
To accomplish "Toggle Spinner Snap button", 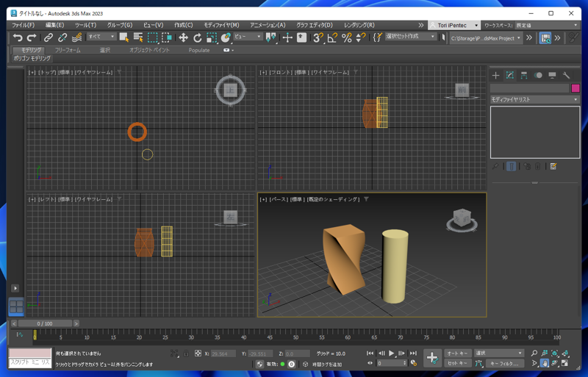I will pos(360,37).
